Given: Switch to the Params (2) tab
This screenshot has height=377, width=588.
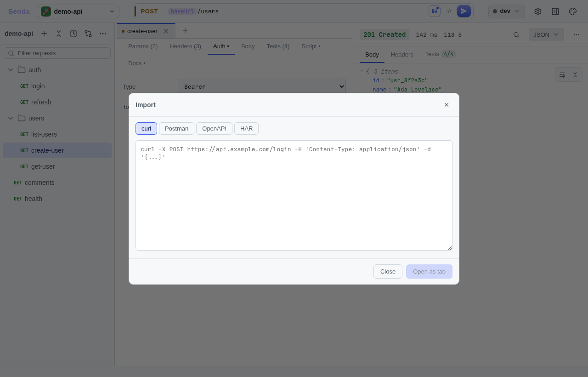Looking at the screenshot, I should point(143,46).
